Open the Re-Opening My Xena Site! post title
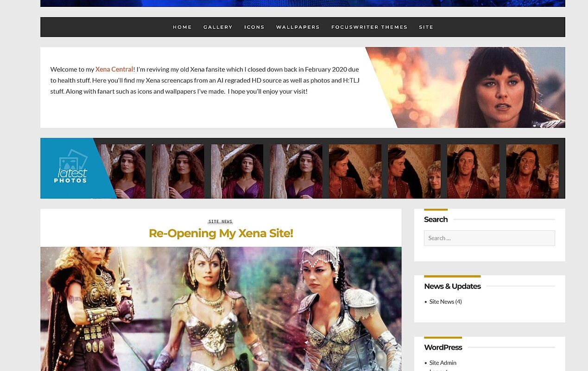 pos(221,233)
